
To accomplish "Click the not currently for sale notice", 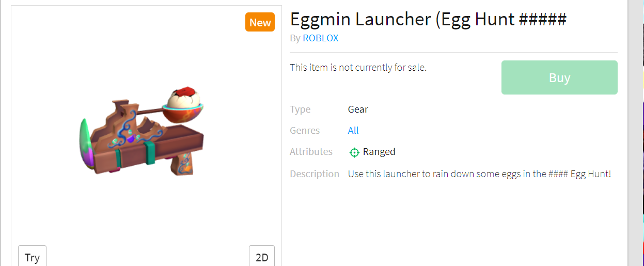I will pos(358,67).
